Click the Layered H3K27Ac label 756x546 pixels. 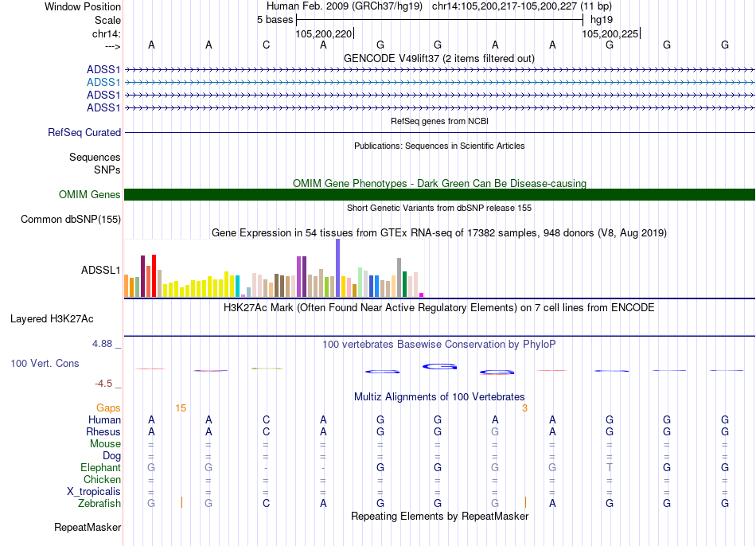(52, 319)
